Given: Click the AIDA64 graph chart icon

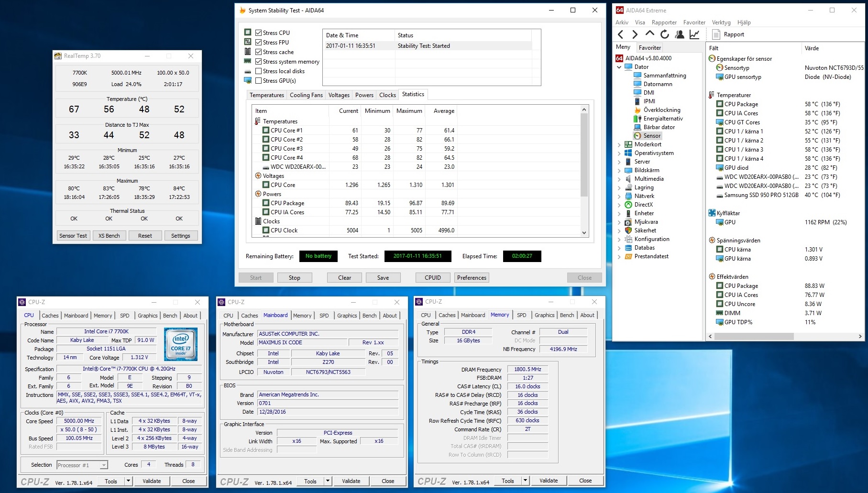Looking at the screenshot, I should click(x=694, y=34).
